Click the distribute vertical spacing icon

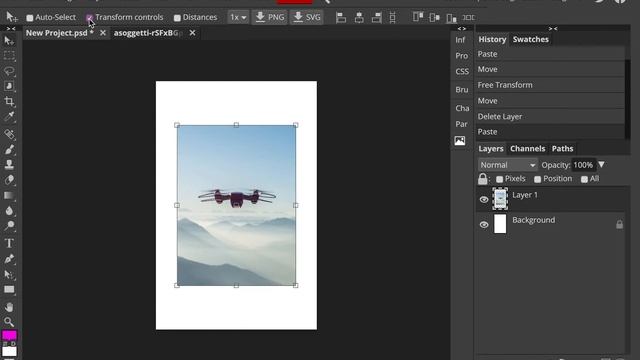tap(392, 18)
